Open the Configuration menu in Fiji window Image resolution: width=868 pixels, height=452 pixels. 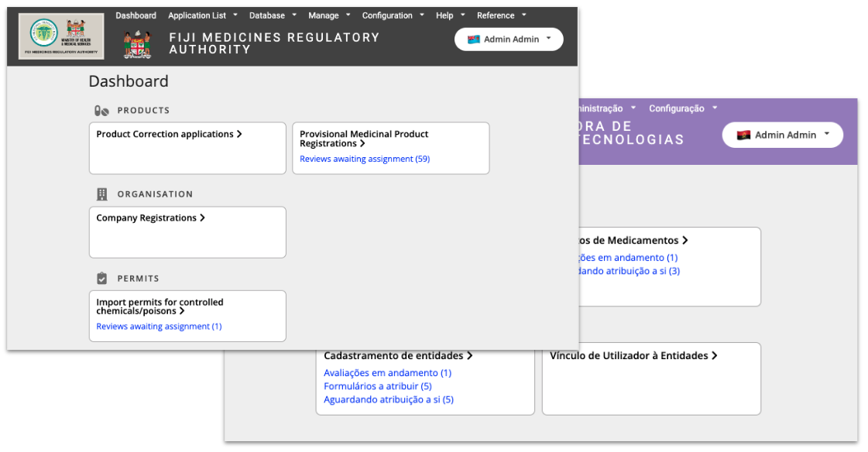click(393, 15)
